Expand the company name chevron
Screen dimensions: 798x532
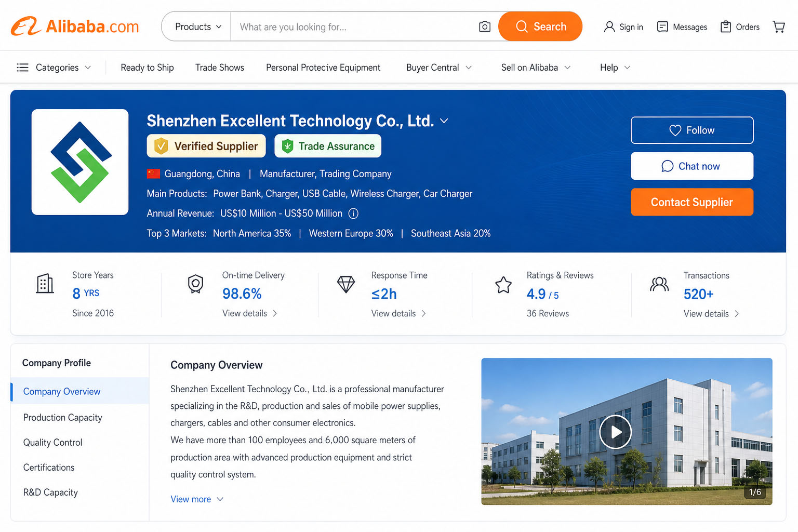click(444, 121)
